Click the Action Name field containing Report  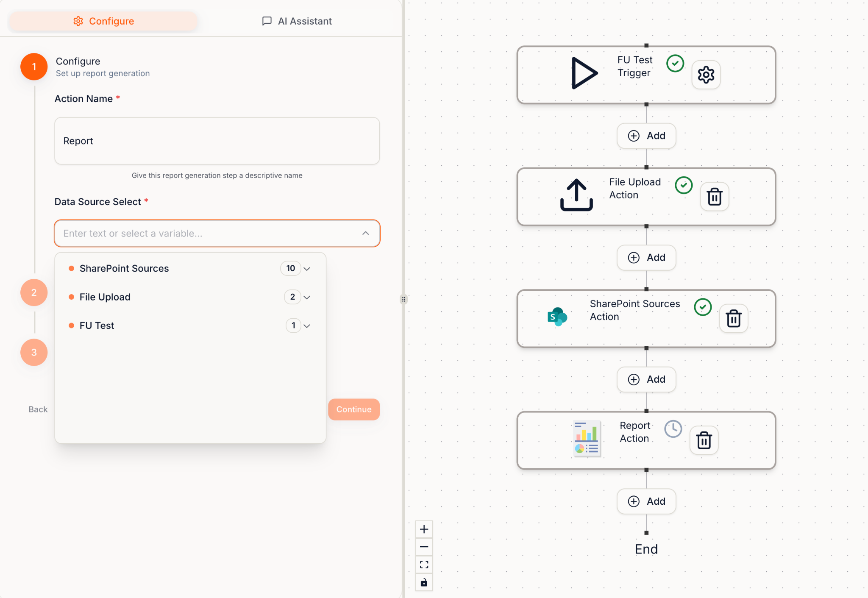tap(217, 141)
